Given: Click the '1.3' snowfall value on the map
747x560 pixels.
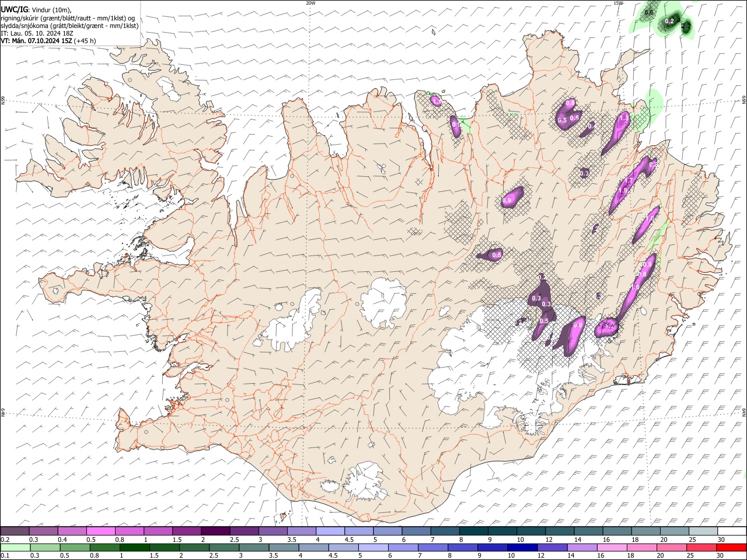Looking at the screenshot, I should (624, 118).
